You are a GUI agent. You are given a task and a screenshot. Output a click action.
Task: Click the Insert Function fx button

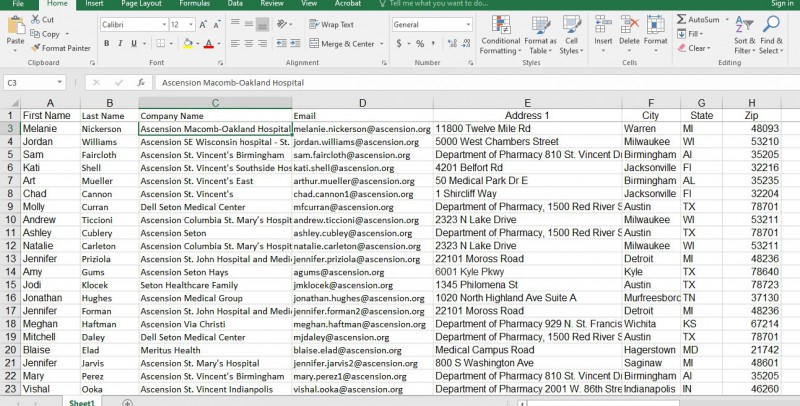click(x=141, y=82)
